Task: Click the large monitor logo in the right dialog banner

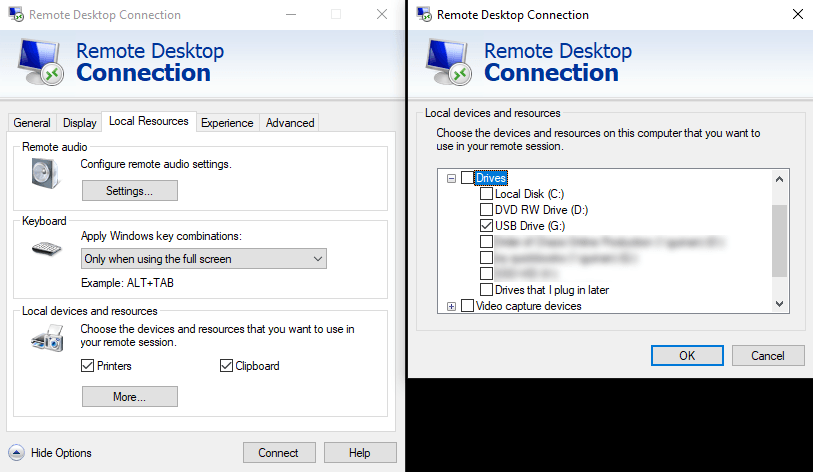Action: click(x=448, y=63)
